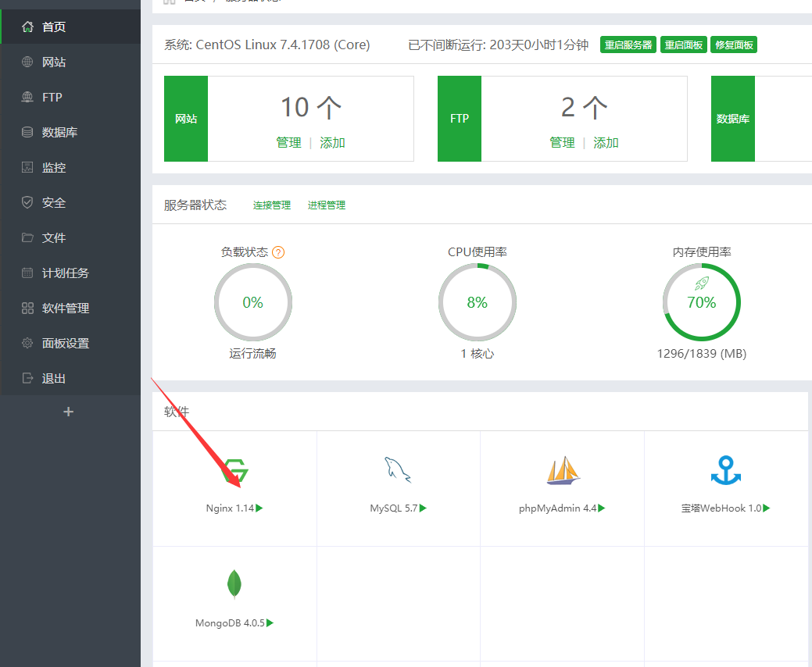Click the 1 核心 CPU core text
The height and width of the screenshot is (667, 812).
tap(478, 354)
